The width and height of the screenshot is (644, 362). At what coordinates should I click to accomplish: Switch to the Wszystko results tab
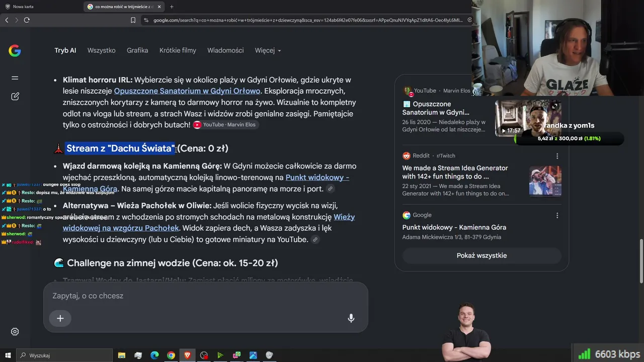pos(102,50)
